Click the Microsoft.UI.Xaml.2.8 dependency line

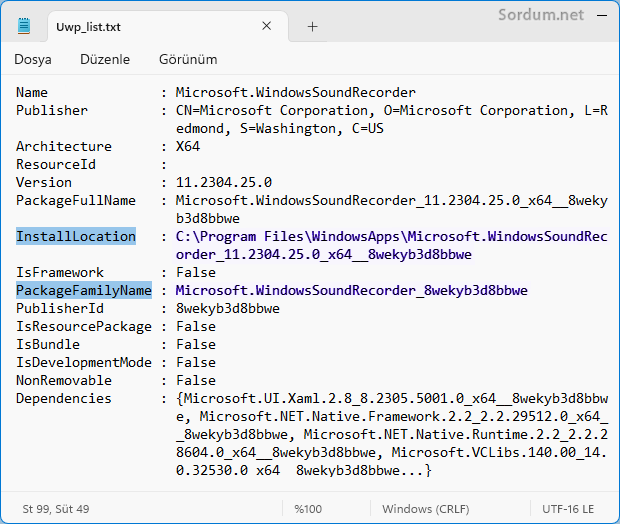coord(391,399)
